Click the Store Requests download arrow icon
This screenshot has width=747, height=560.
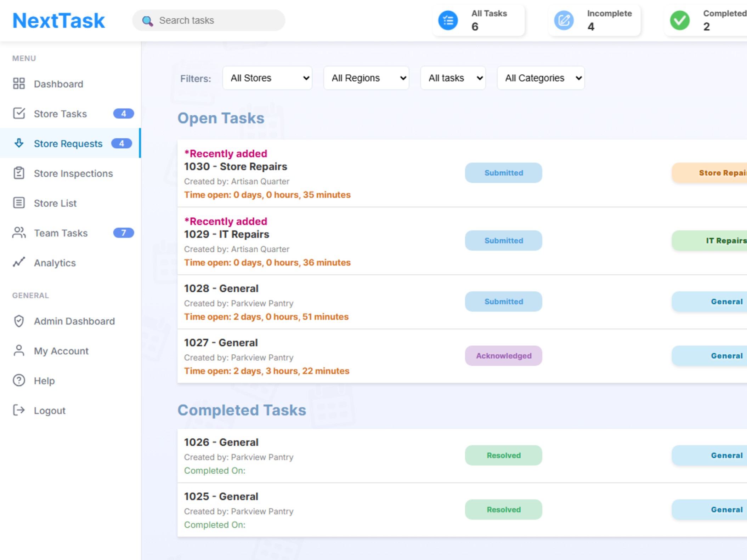point(19,143)
